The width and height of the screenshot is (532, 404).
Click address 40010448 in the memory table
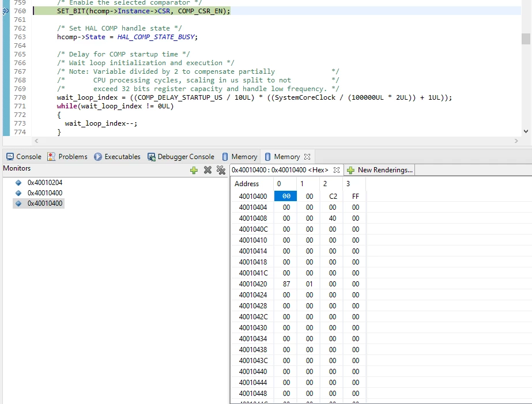pyautogui.click(x=253, y=394)
